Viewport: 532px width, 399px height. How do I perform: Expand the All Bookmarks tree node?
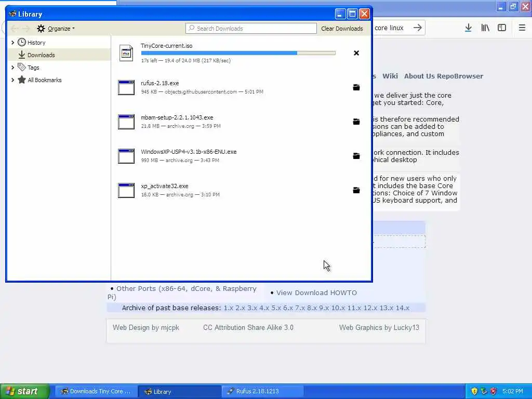tap(12, 80)
